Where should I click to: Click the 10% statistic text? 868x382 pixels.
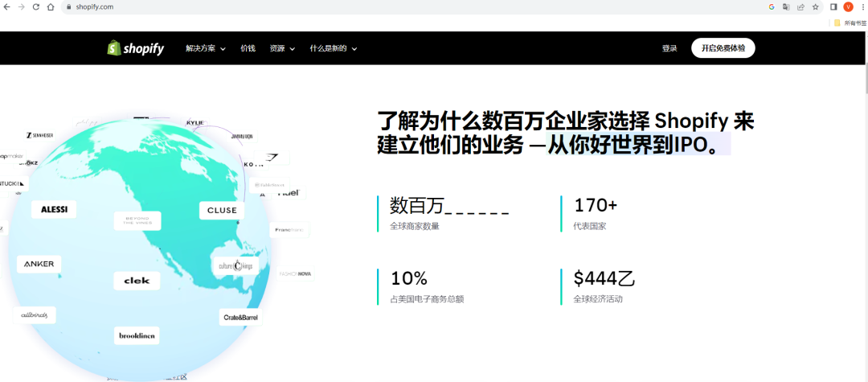408,278
